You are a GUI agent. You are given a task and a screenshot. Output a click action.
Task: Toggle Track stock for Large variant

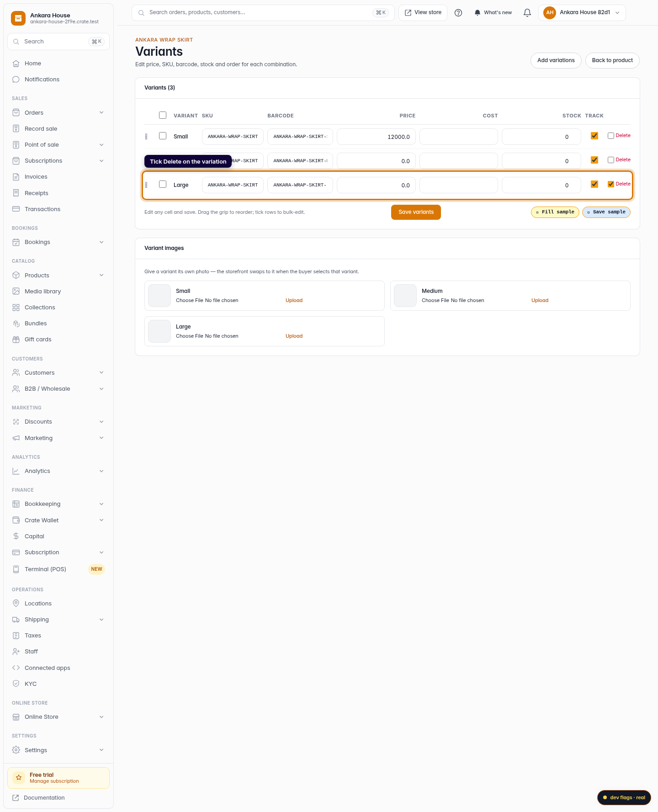coord(594,184)
